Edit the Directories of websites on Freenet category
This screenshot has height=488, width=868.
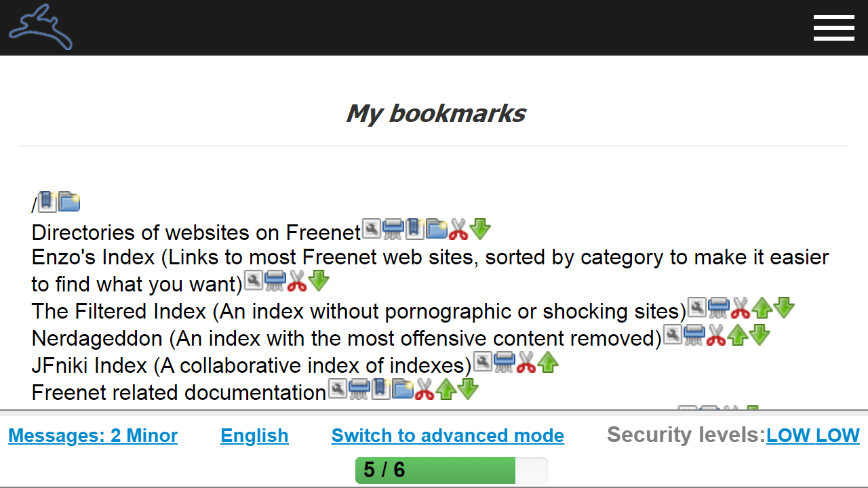(371, 228)
